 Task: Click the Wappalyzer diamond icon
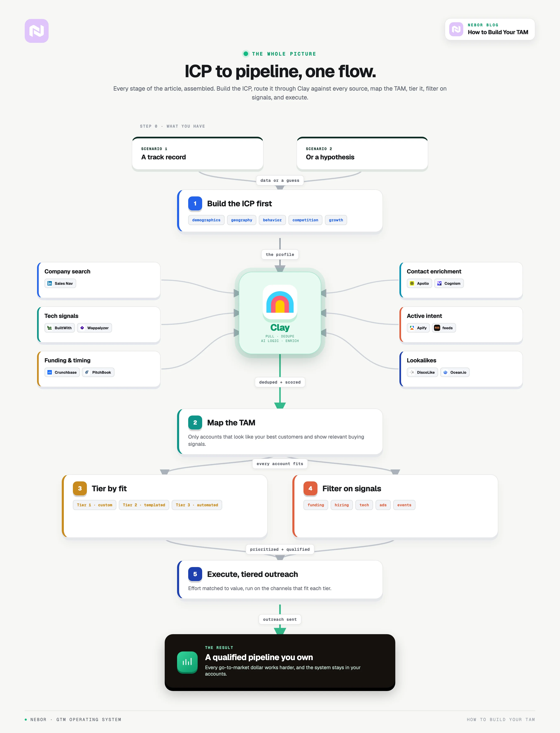coord(82,328)
